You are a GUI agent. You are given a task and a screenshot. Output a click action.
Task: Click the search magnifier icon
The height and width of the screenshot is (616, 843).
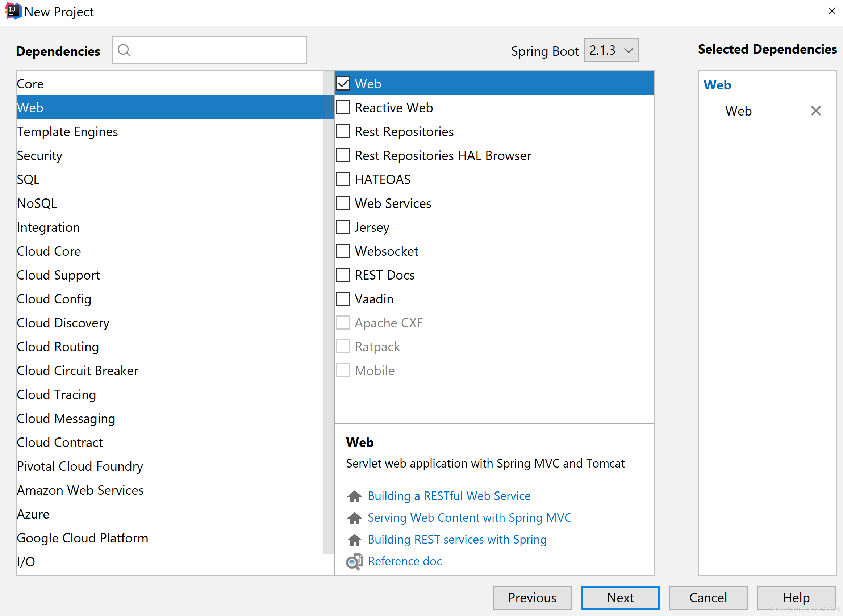click(124, 50)
